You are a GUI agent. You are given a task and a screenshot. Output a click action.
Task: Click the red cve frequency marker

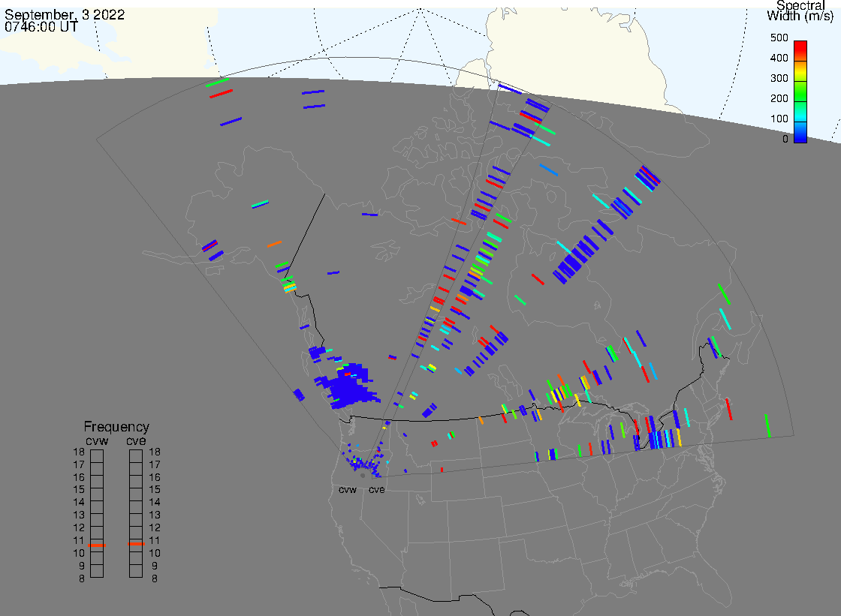click(x=136, y=544)
